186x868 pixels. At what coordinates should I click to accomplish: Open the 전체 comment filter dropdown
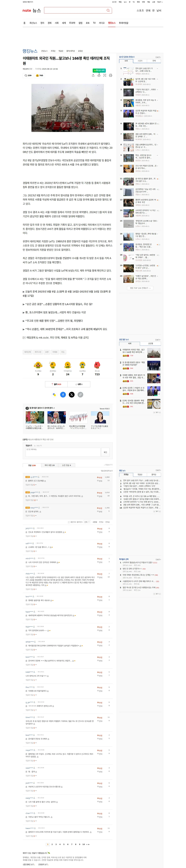(87, 522)
